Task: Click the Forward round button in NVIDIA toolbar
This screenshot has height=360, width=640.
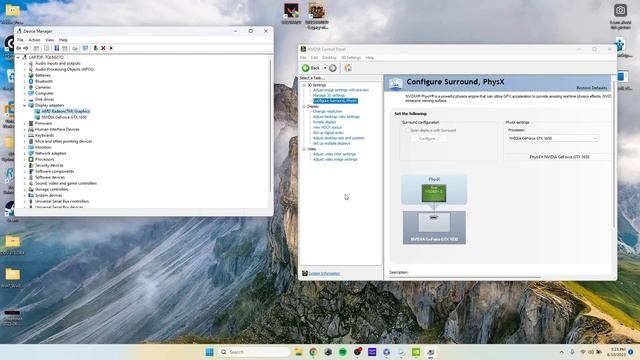Action: coord(333,68)
